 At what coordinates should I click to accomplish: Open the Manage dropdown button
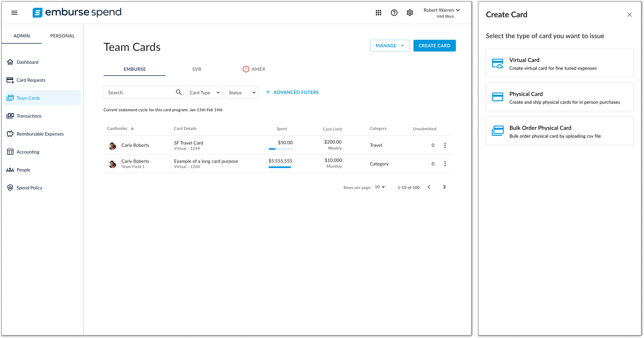tap(389, 46)
